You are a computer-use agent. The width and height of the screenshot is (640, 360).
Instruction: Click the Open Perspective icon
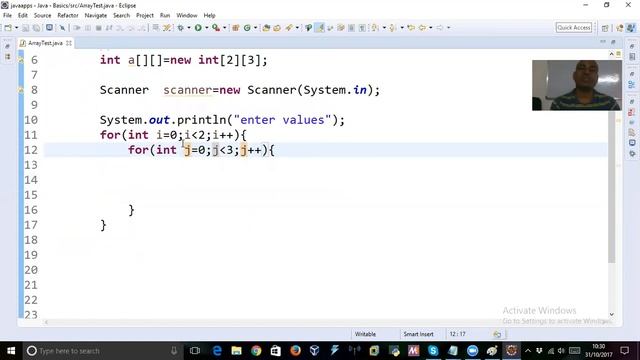(x=605, y=28)
